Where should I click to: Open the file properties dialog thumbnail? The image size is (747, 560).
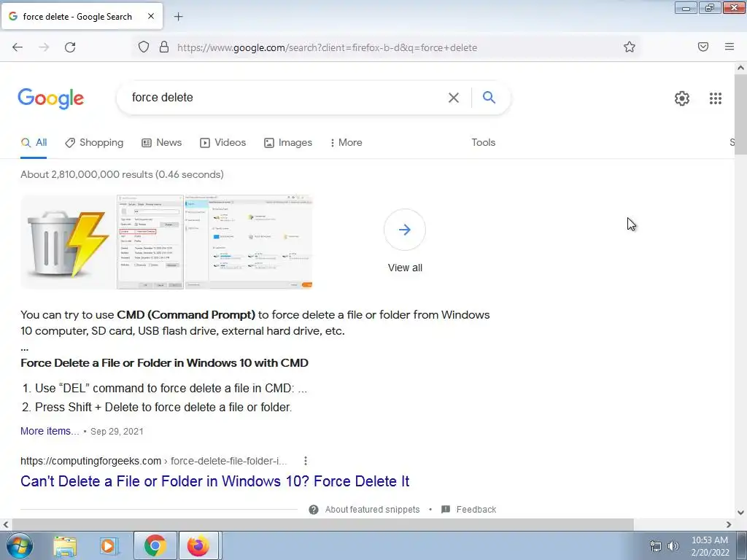pyautogui.click(x=150, y=242)
